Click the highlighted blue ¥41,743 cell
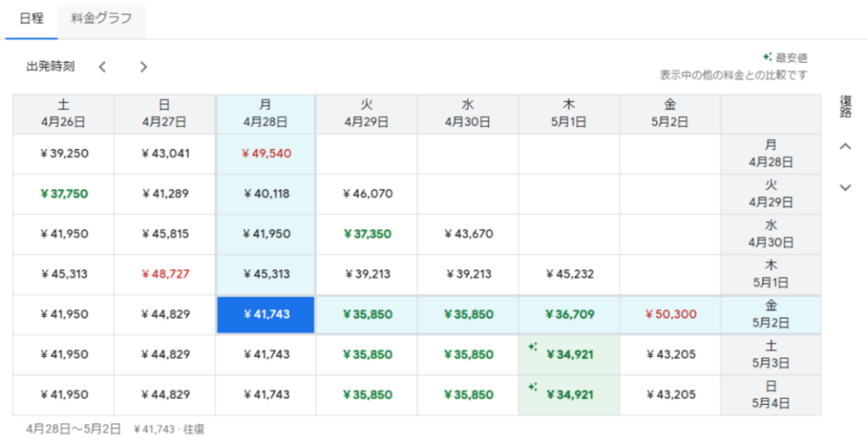 pos(265,315)
